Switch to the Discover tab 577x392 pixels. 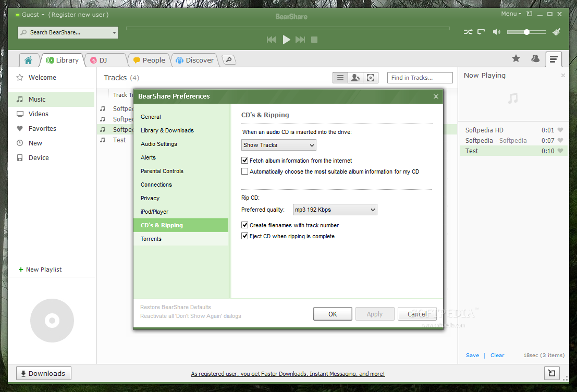click(x=195, y=60)
